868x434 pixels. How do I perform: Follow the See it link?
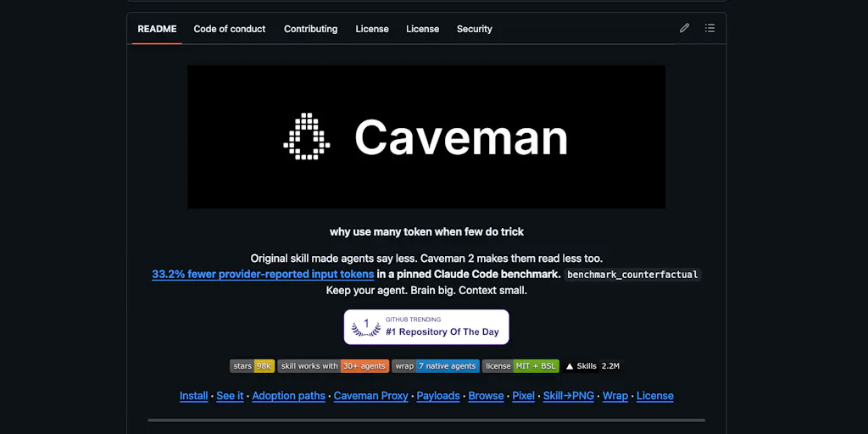230,396
